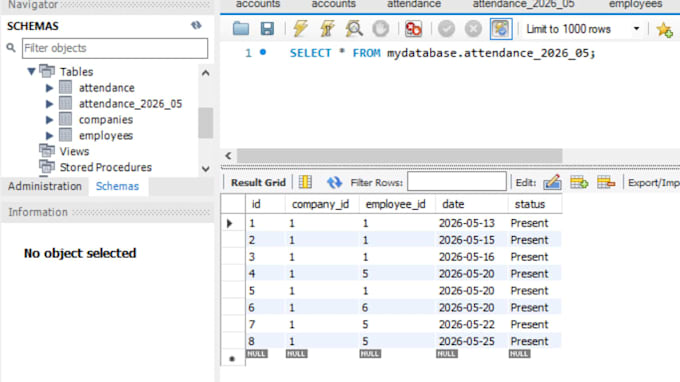
Task: Click the new-row asterisk marker
Action: tap(232, 359)
